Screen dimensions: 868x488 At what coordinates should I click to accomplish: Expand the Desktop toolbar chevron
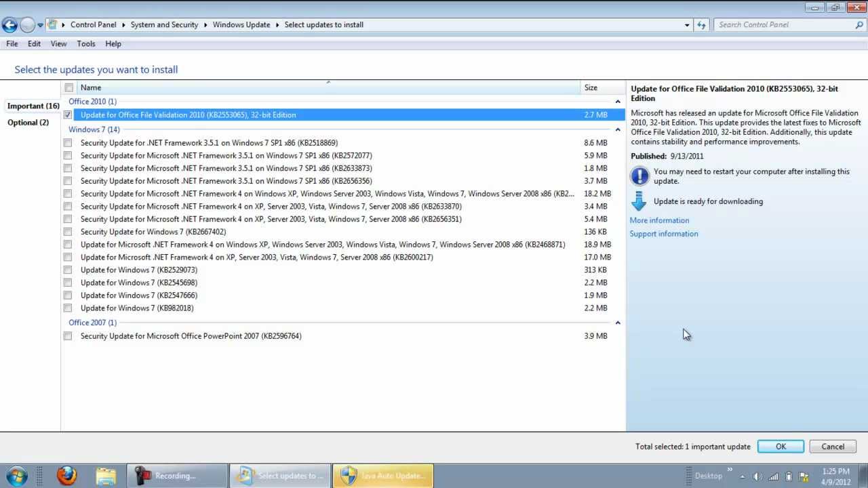(730, 470)
